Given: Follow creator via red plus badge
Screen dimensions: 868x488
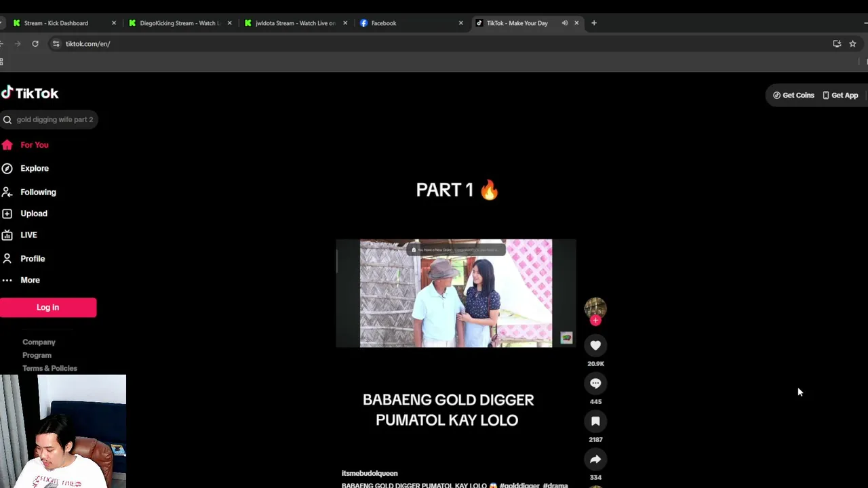Looking at the screenshot, I should point(595,321).
